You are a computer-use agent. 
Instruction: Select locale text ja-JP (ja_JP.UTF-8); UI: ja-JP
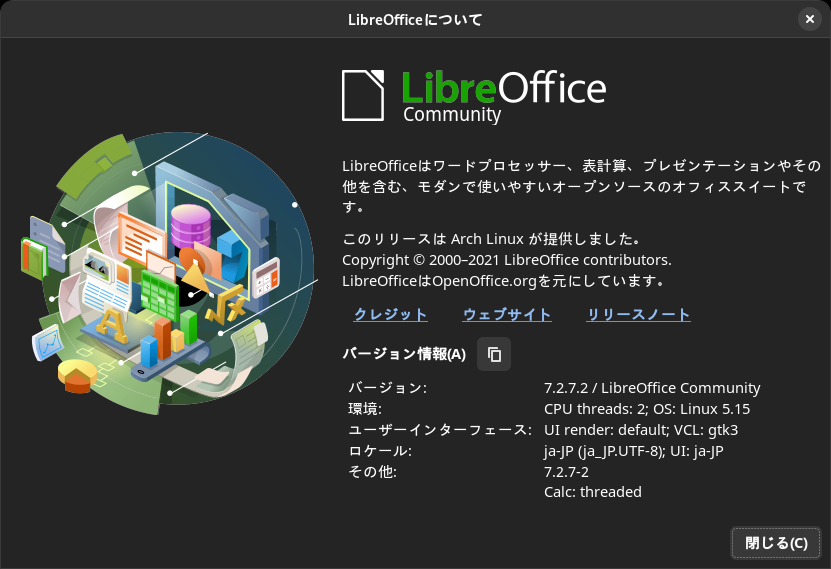[x=633, y=451]
